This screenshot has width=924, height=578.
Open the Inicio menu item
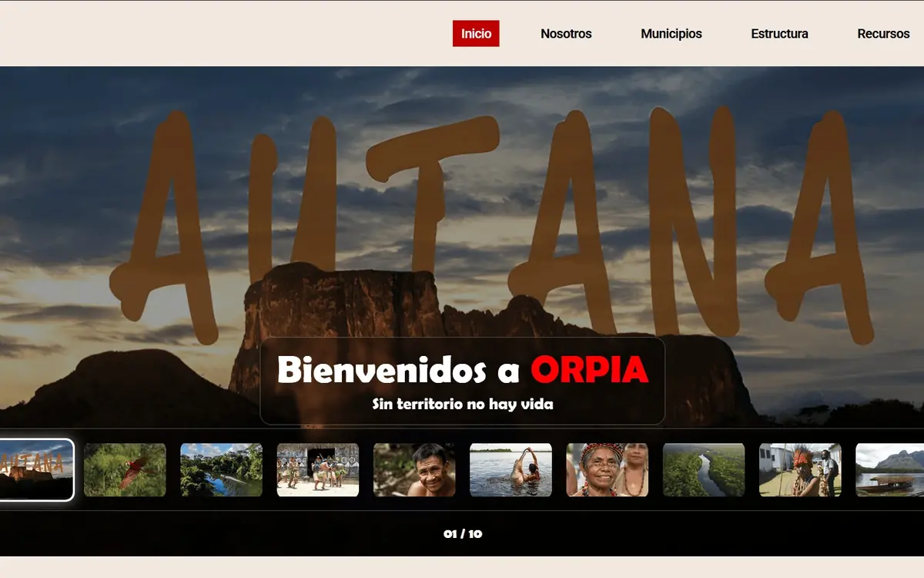[x=476, y=34]
